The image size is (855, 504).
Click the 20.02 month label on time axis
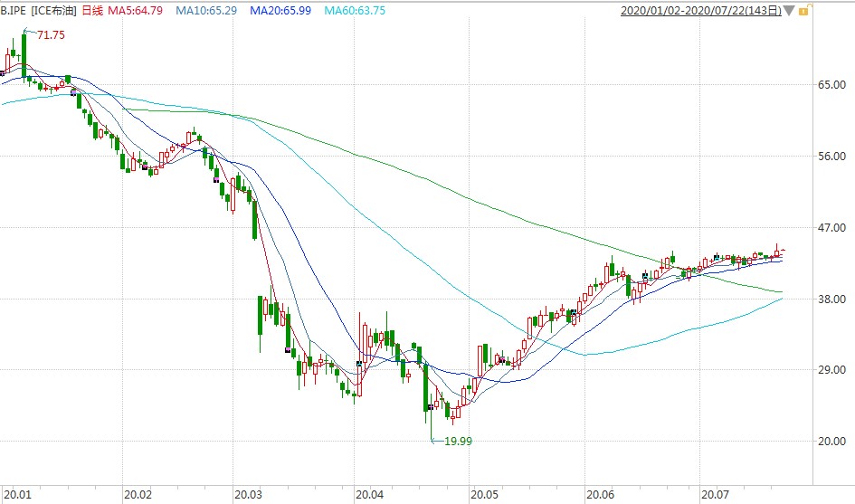pos(138,495)
